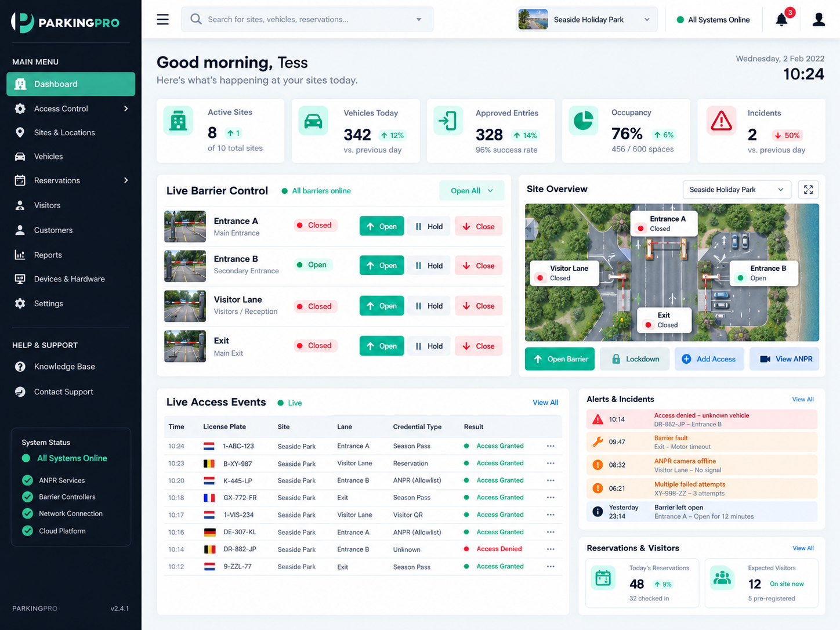Click the Vehicles Today car icon
Viewport: 840px width, 630px height.
[313, 121]
